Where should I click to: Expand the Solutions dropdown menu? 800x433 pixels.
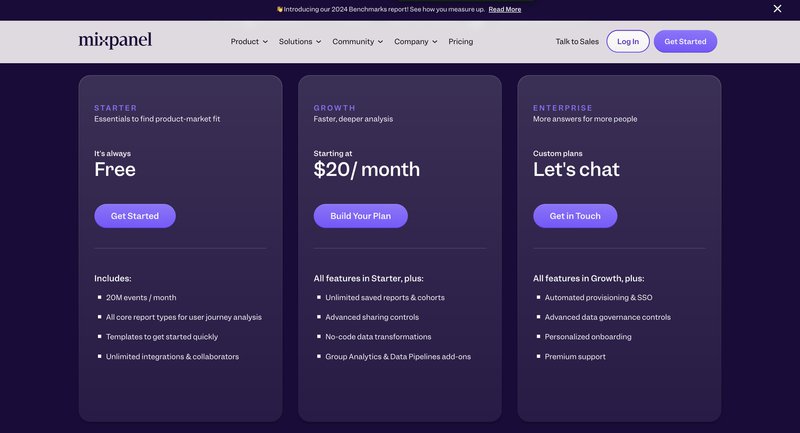tap(300, 42)
